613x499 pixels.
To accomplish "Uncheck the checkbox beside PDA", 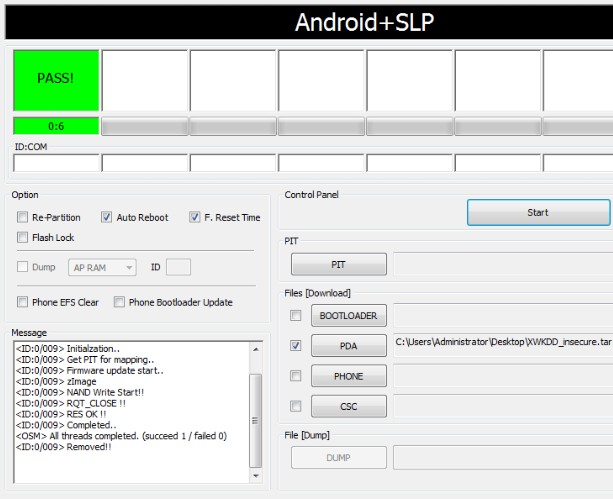I will click(296, 345).
